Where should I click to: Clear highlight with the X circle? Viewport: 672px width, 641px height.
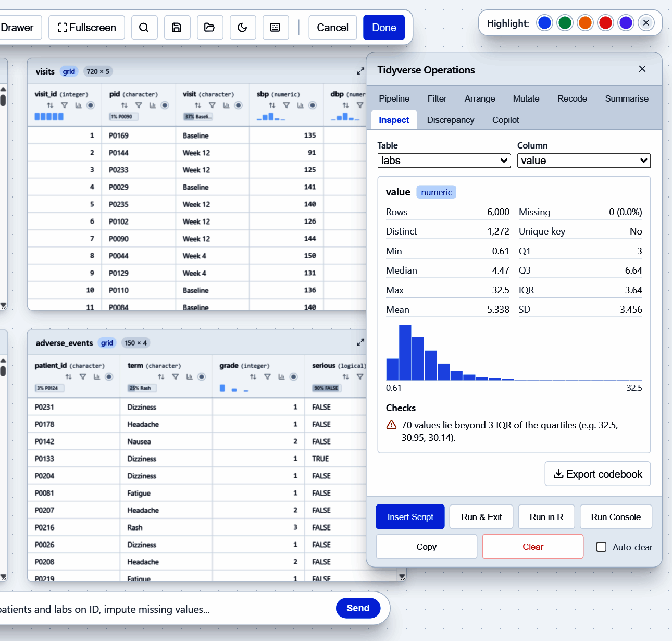click(646, 23)
